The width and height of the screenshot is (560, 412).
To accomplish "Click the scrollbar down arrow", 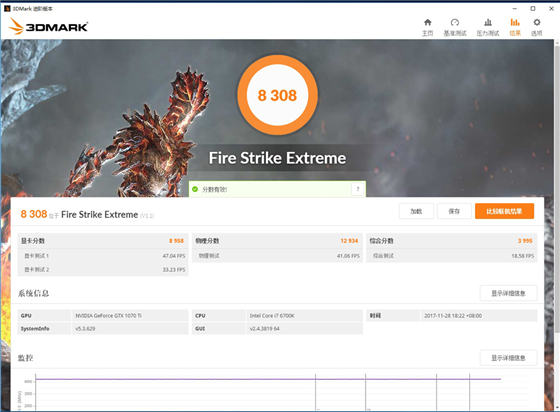I will [557, 408].
